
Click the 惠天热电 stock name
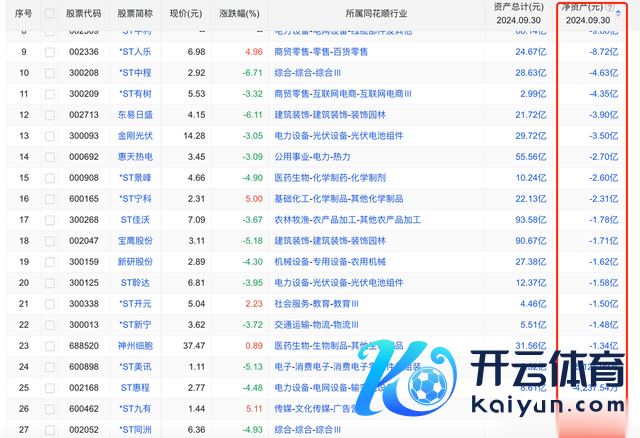click(135, 156)
